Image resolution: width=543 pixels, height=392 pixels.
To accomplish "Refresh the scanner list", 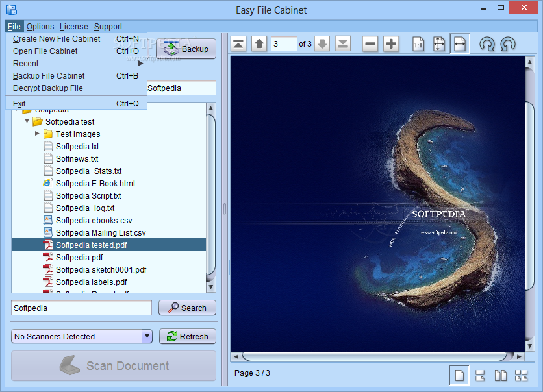I will coord(188,336).
